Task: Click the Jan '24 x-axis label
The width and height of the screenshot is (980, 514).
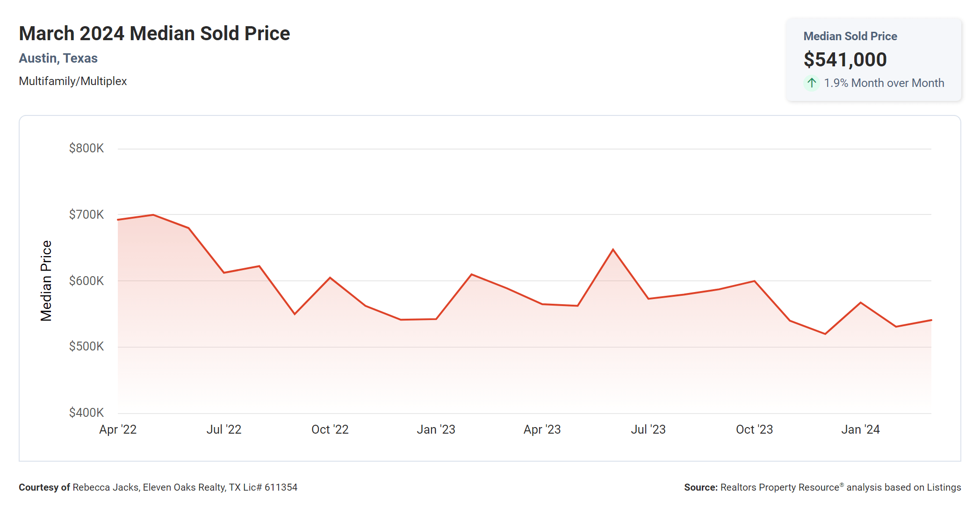Action: pos(860,429)
